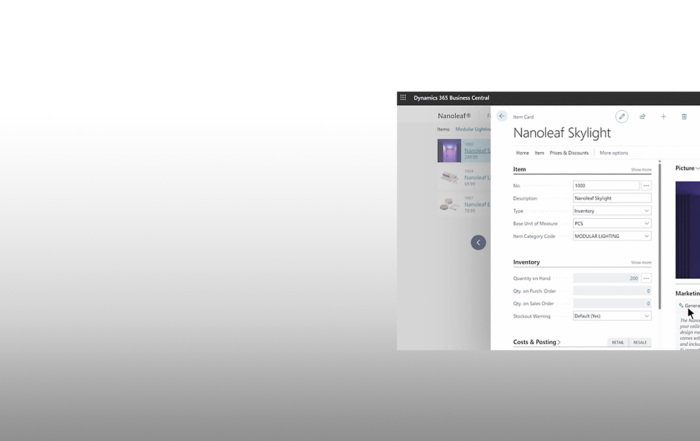Click the Item section heading
This screenshot has height=441, width=700.
[x=519, y=169]
